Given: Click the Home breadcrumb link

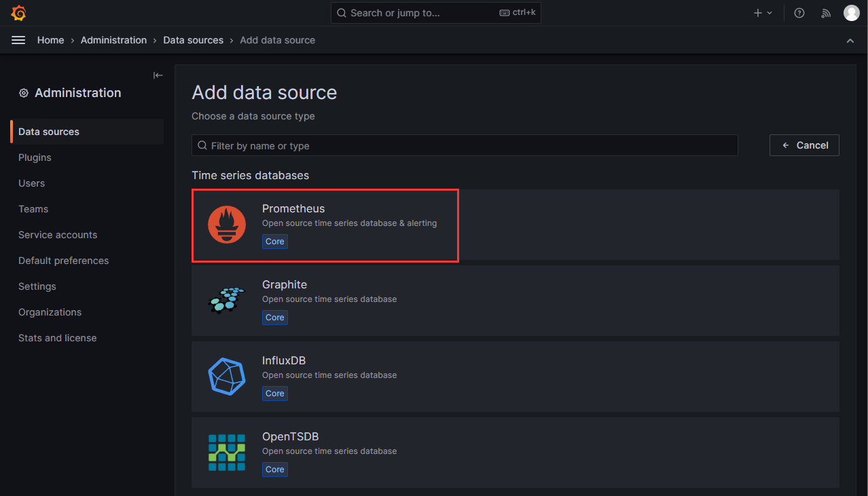Looking at the screenshot, I should click(50, 40).
